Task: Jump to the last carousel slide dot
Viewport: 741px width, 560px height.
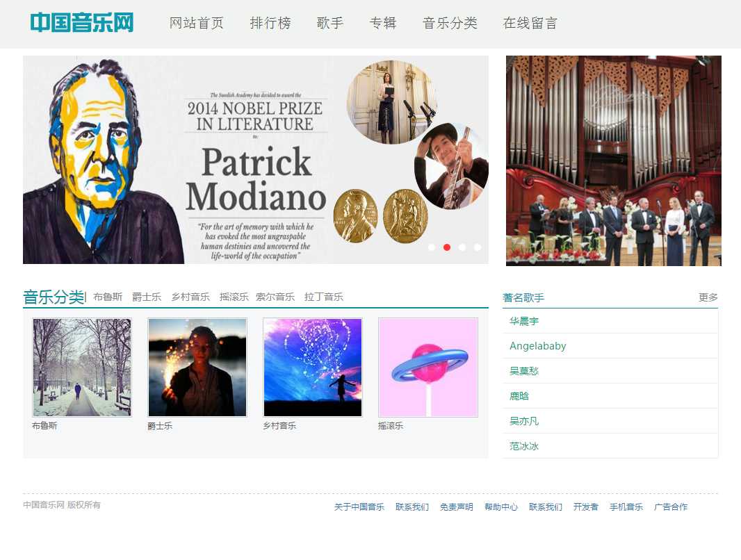Action: (x=478, y=247)
